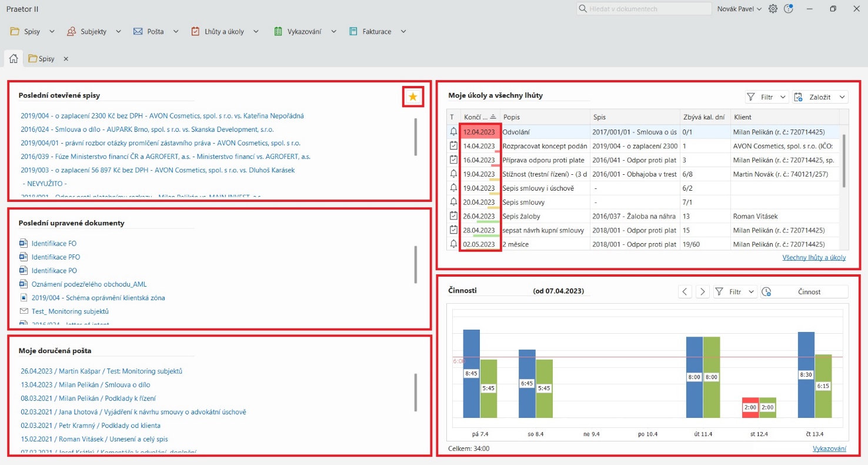Click the next period arrow in Činnosti
The height and width of the screenshot is (465, 868).
click(702, 291)
